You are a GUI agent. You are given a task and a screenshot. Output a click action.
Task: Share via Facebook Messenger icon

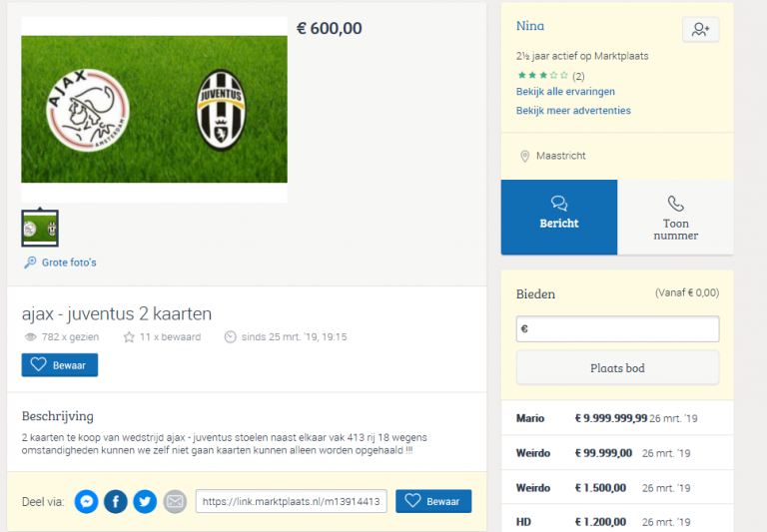86,502
